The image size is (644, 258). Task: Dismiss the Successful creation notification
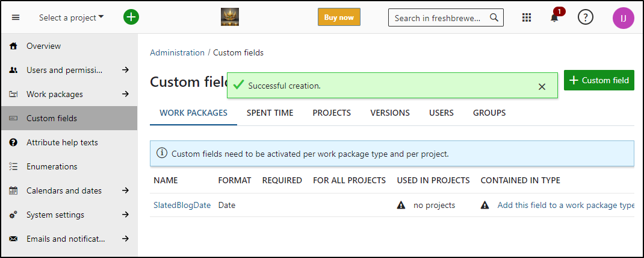tap(542, 86)
